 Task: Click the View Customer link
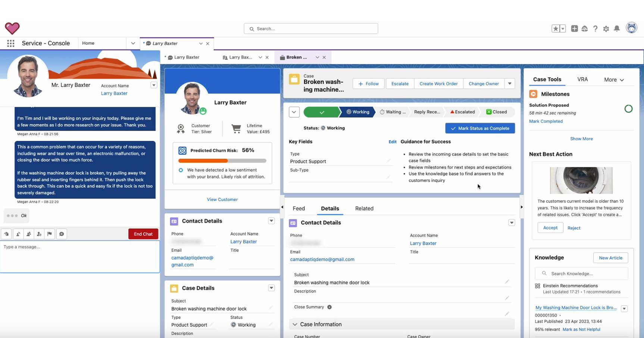pyautogui.click(x=222, y=200)
